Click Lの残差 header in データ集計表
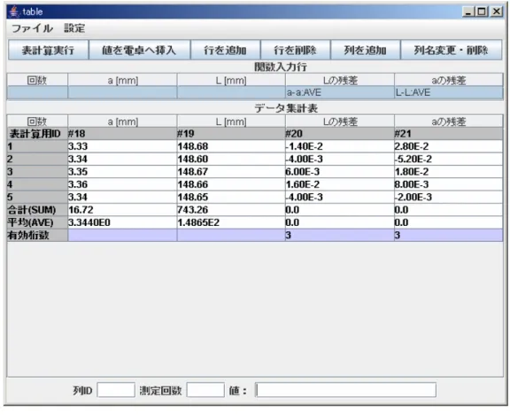This screenshot has width=510, height=420. pyautogui.click(x=340, y=121)
